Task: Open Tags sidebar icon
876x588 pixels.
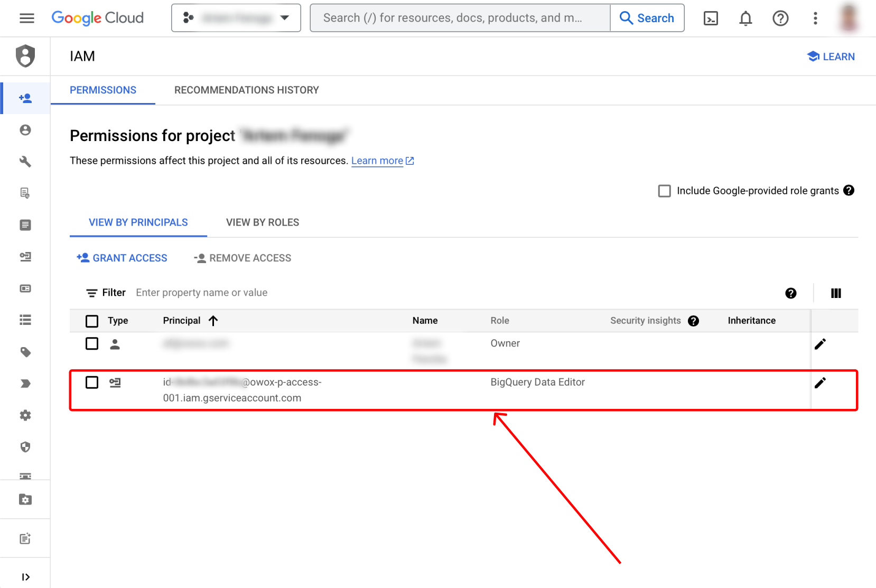Action: [x=25, y=352]
